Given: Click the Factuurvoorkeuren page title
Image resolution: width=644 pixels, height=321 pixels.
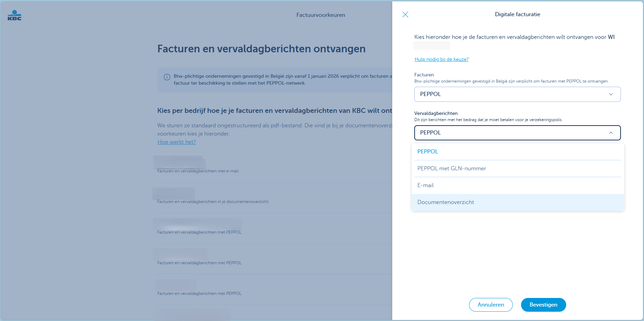Looking at the screenshot, I should (321, 15).
